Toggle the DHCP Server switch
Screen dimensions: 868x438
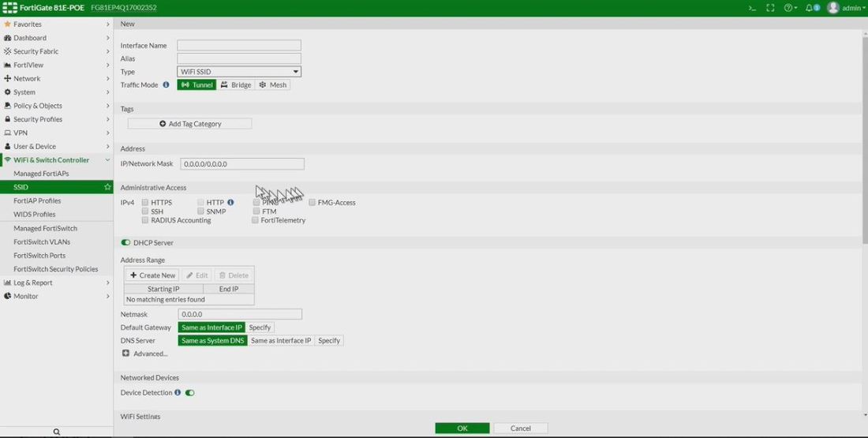point(125,243)
